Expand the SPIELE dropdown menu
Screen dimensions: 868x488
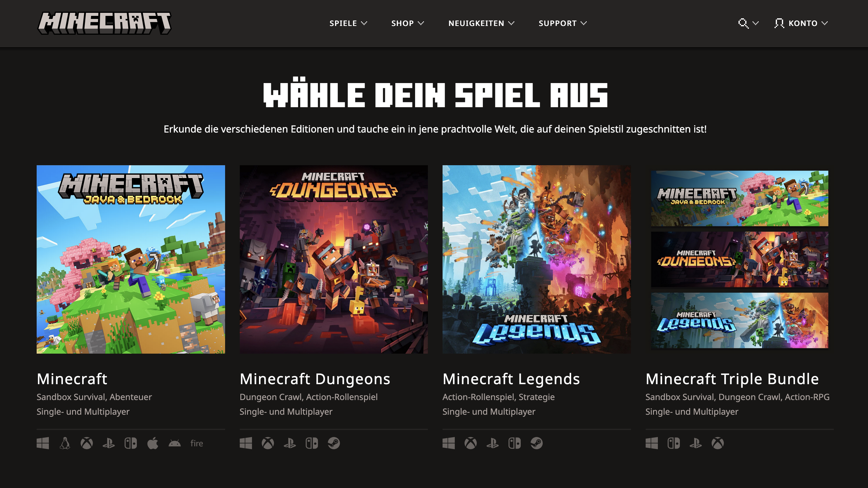tap(348, 23)
